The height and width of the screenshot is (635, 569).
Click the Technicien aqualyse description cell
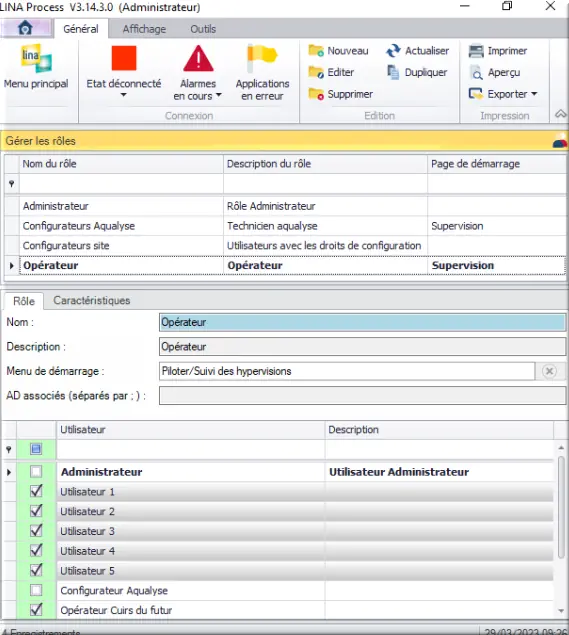325,226
